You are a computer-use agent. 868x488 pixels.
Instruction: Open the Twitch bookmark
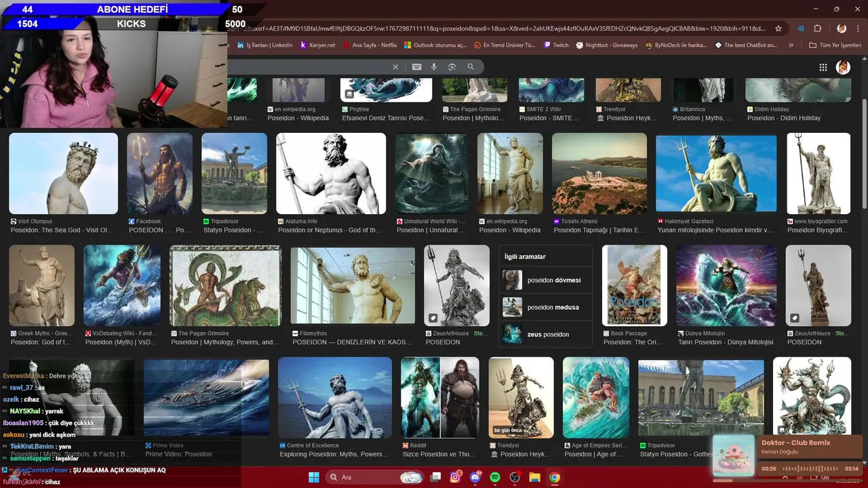tap(556, 45)
